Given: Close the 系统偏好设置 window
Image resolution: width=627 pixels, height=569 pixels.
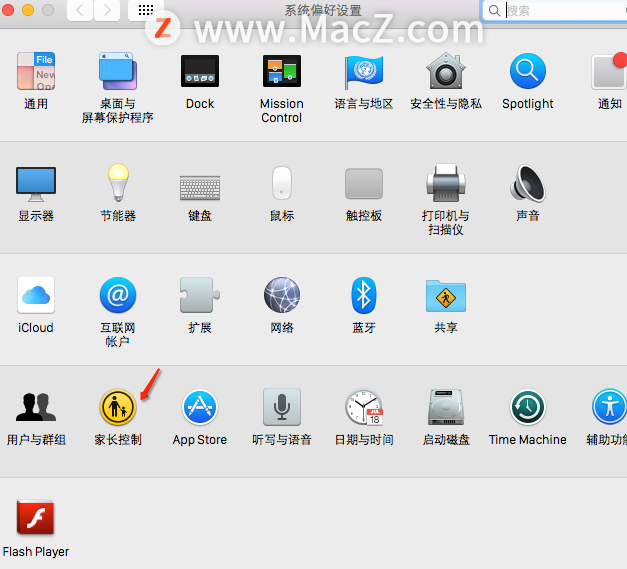Looking at the screenshot, I should (8, 10).
